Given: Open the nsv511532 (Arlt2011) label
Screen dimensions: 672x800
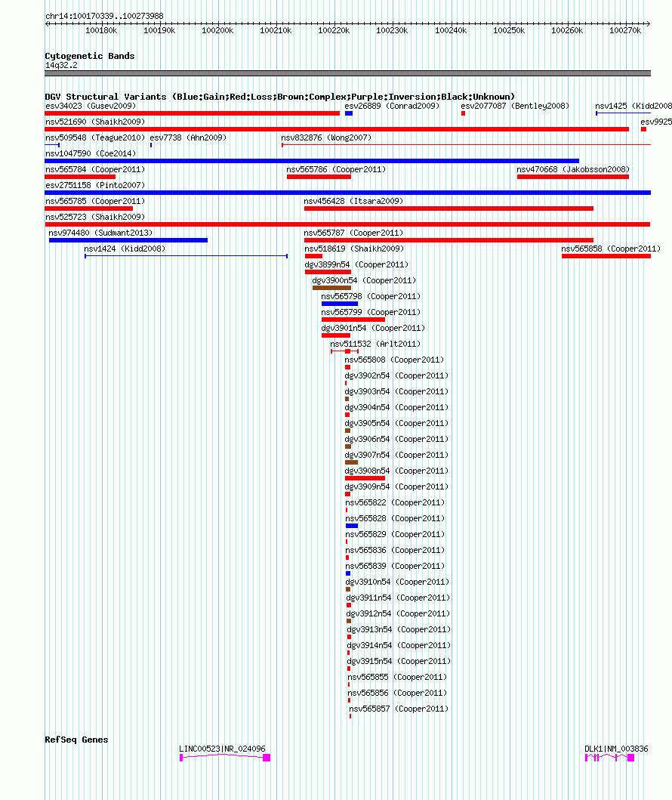Looking at the screenshot, I should pyautogui.click(x=375, y=344).
